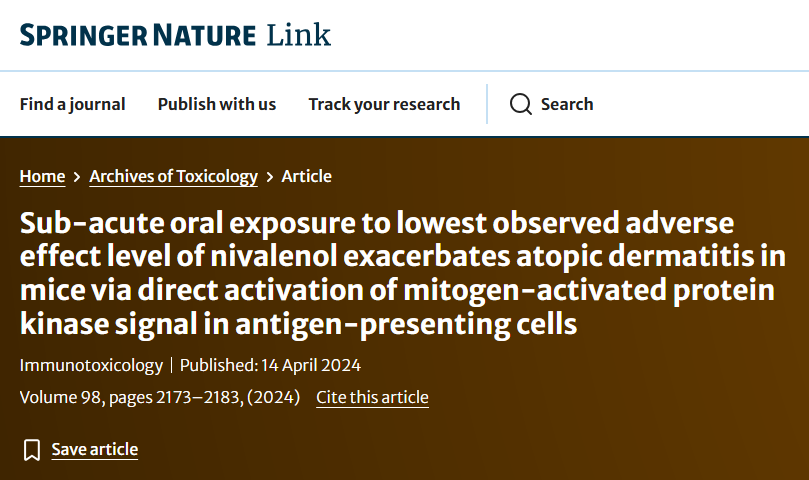Click the chevron after Archives of Toxicology

point(270,177)
